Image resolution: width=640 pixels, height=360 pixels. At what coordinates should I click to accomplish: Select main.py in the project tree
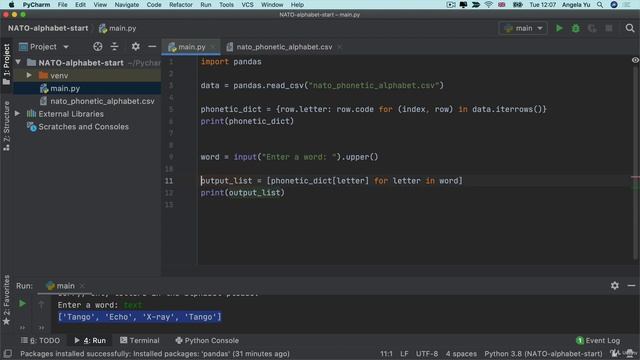(65, 88)
